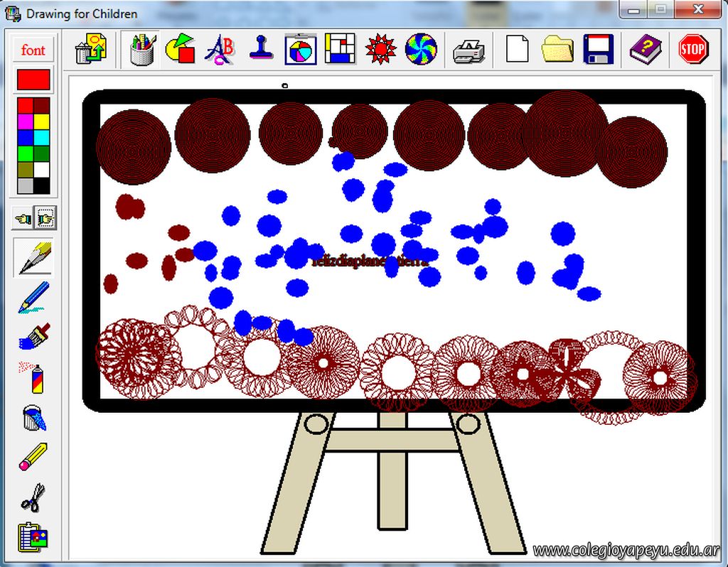
Task: Activate the eraser tool
Action: click(33, 457)
